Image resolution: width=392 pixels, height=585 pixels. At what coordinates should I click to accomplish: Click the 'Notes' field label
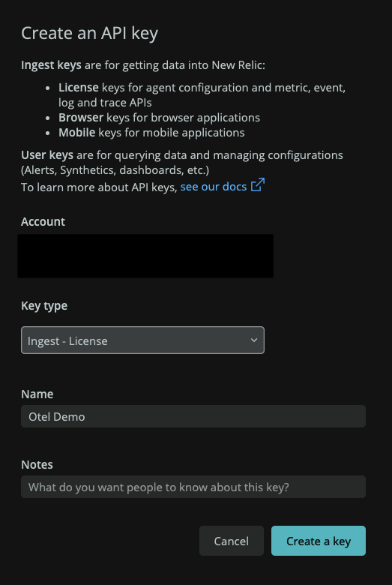[37, 464]
